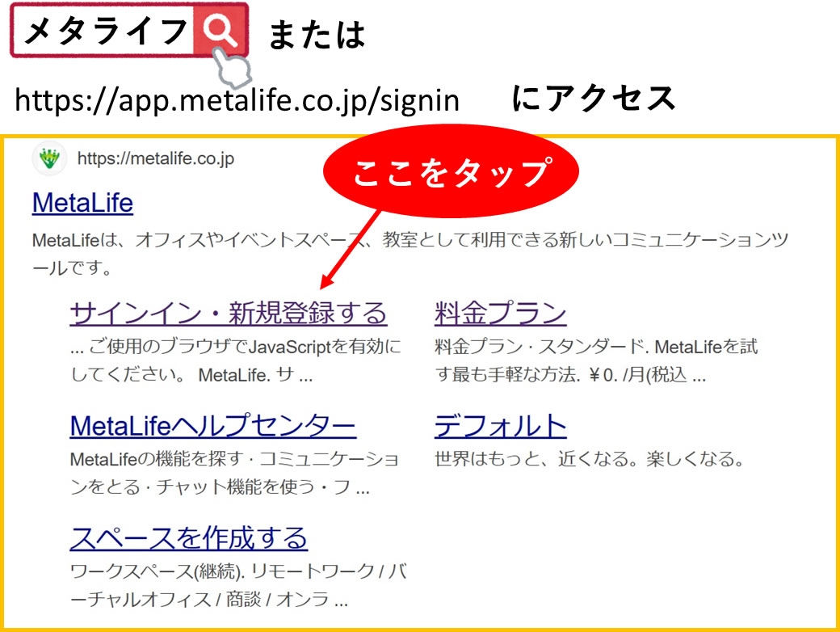The height and width of the screenshot is (632, 840).
Task: Click the https://metalife.co.jp site address
Action: (155, 158)
